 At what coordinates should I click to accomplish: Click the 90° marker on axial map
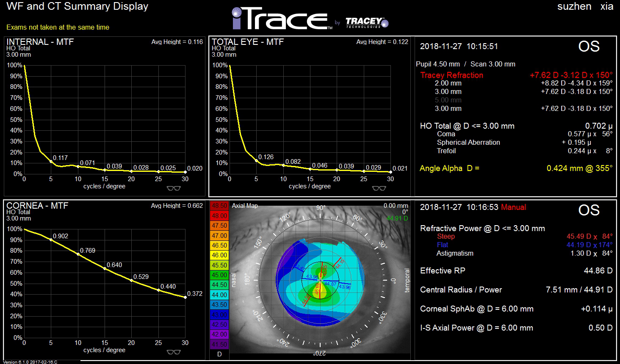pyautogui.click(x=321, y=208)
